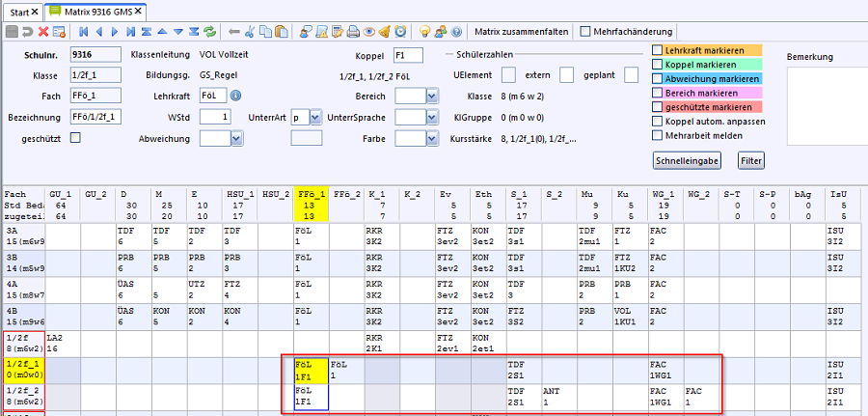
Task: Click the red X delete icon
Action: [x=43, y=32]
